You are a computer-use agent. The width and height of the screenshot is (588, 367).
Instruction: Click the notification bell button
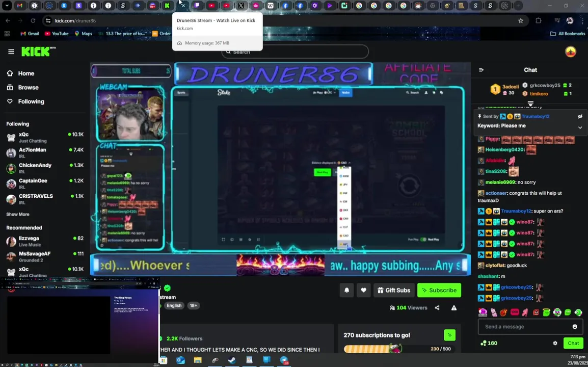(x=347, y=290)
